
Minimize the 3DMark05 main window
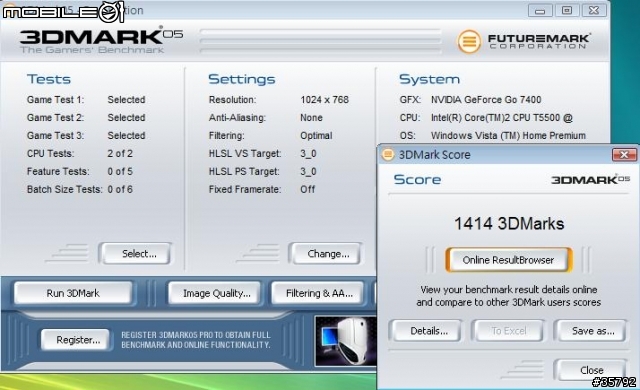pos(540,11)
